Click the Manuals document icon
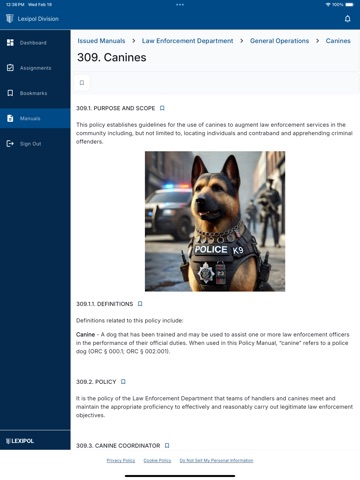 (x=10, y=118)
